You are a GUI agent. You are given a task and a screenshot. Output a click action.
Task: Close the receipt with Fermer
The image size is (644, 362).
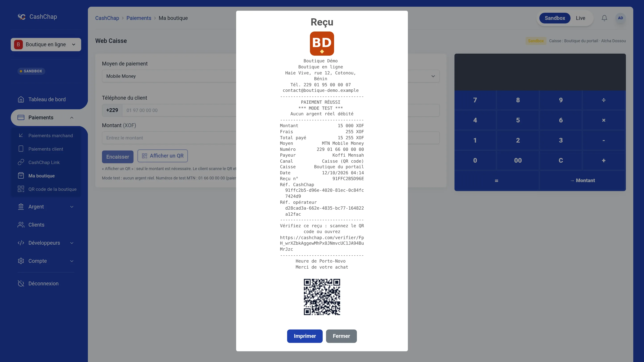point(341,336)
